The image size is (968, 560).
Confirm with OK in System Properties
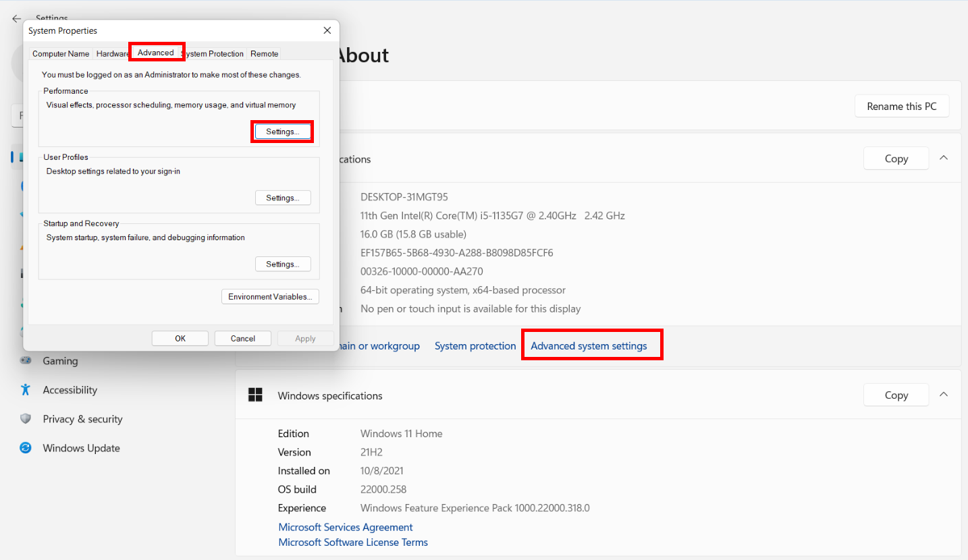tap(180, 339)
